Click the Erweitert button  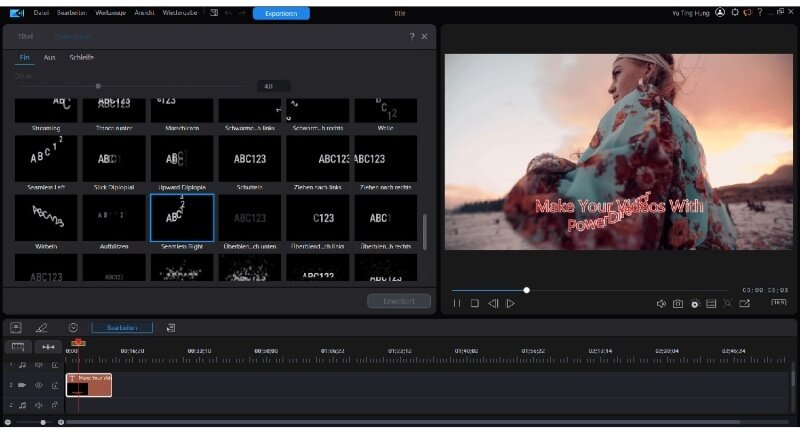point(399,301)
